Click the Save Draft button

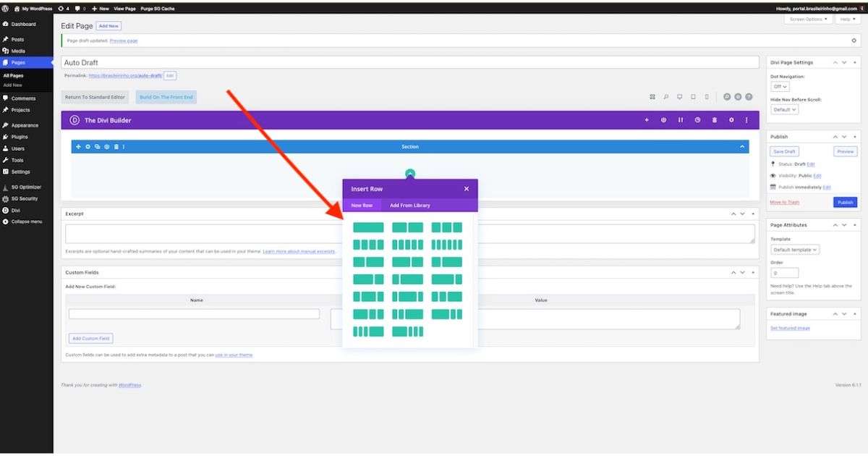click(785, 152)
